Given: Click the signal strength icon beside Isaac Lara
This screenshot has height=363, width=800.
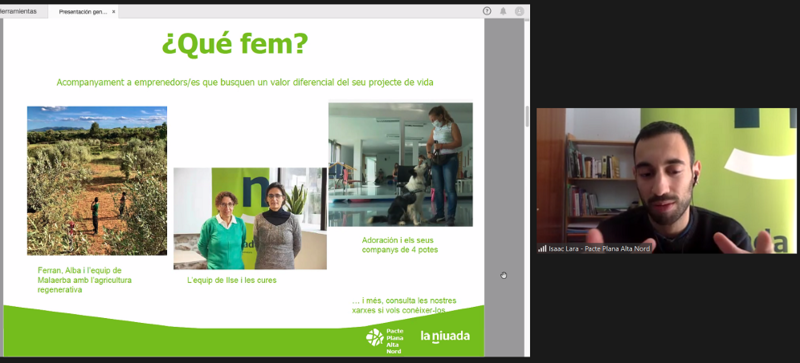Looking at the screenshot, I should (542, 249).
